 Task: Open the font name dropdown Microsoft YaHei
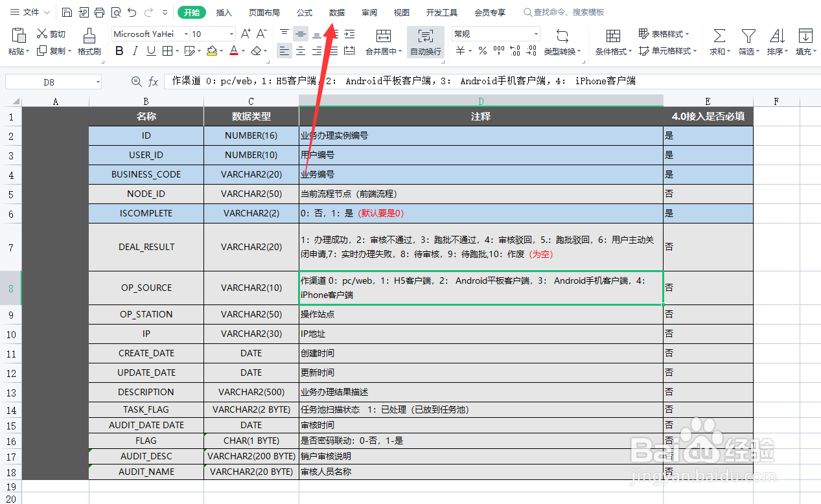187,34
